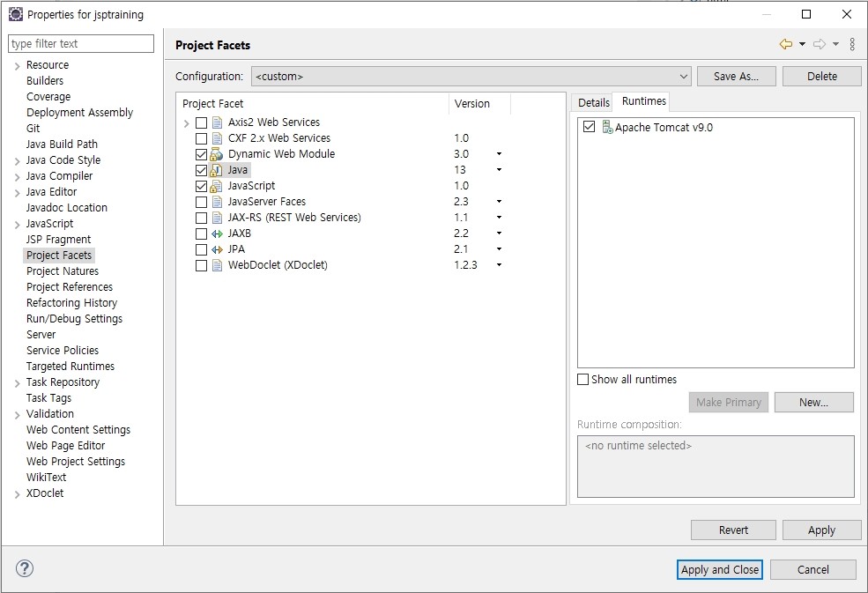Enable the CXF 2.x Web Services checkbox
Screen dimensions: 868x593
click(202, 138)
